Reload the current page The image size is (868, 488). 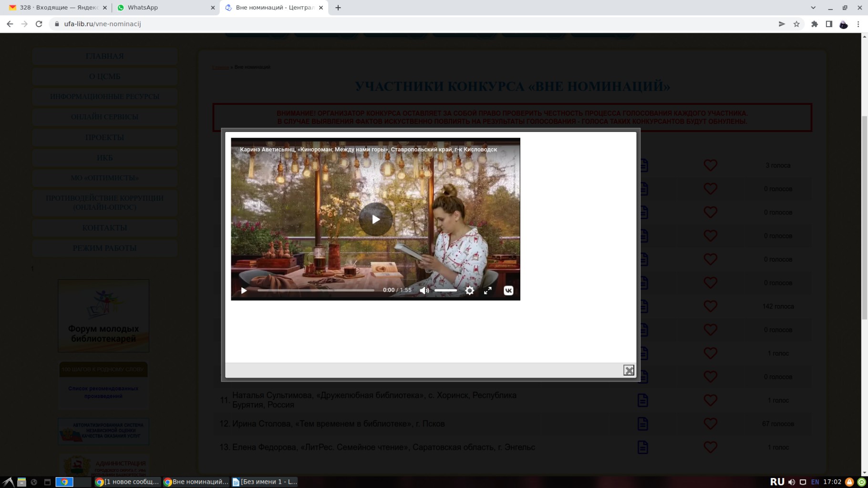(39, 24)
